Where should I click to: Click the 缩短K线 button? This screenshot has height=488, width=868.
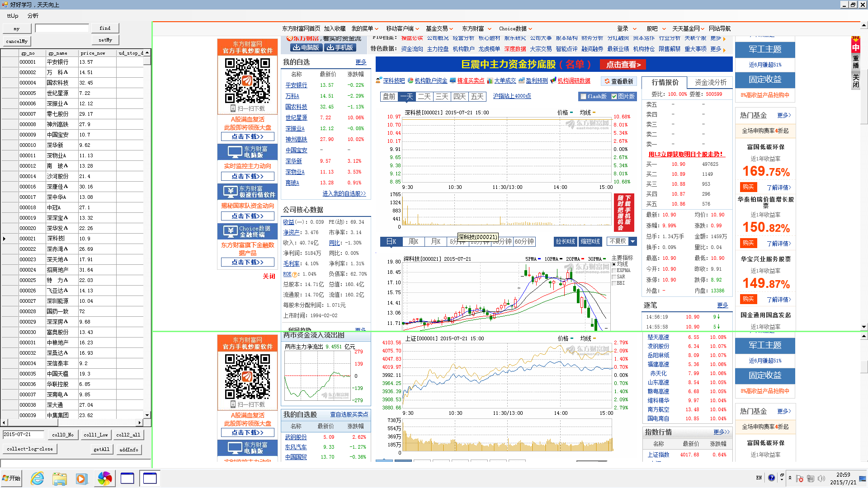click(590, 242)
